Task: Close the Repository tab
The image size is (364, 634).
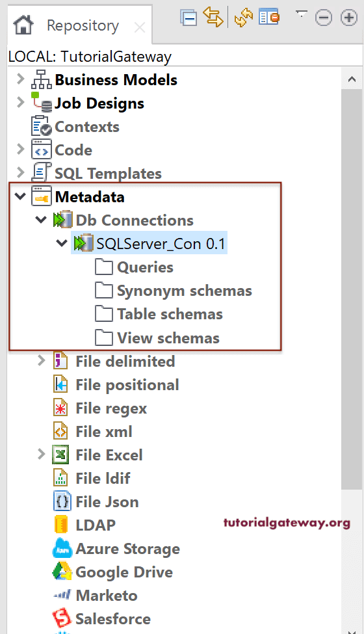Action: pos(140,28)
